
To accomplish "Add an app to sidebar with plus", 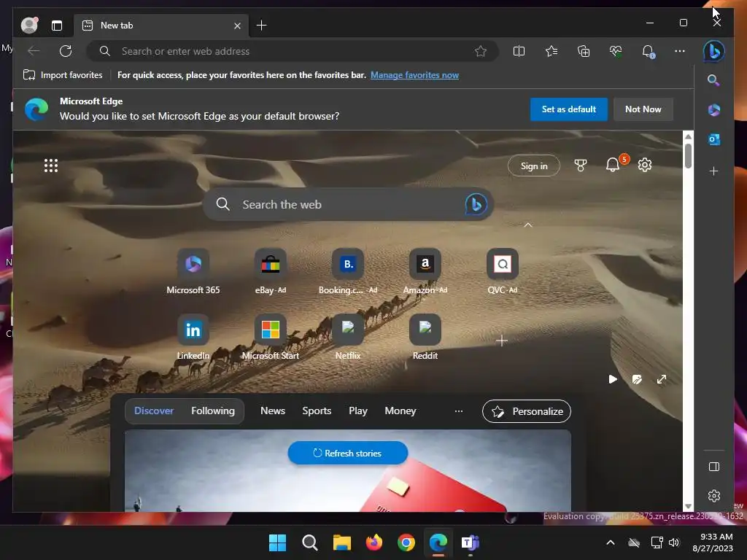I will coord(713,171).
